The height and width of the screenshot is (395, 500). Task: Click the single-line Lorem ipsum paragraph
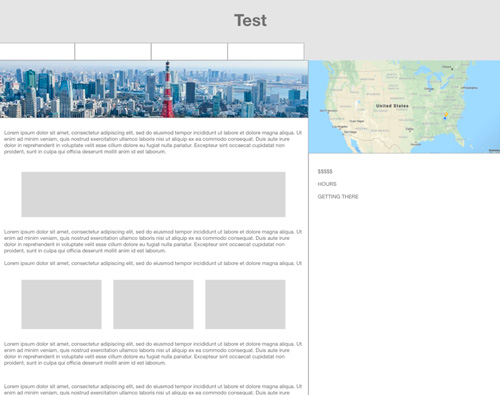pos(153,263)
